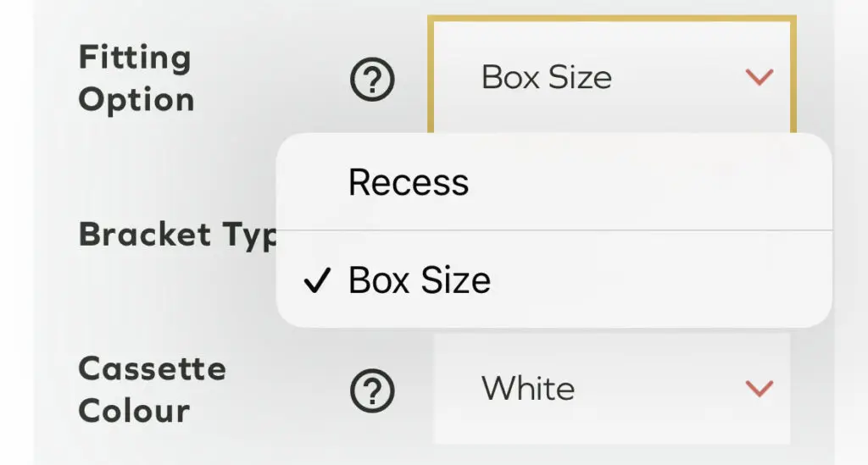Click the checkmark icon beside Box Size
This screenshot has width=868, height=465.
[x=315, y=281]
